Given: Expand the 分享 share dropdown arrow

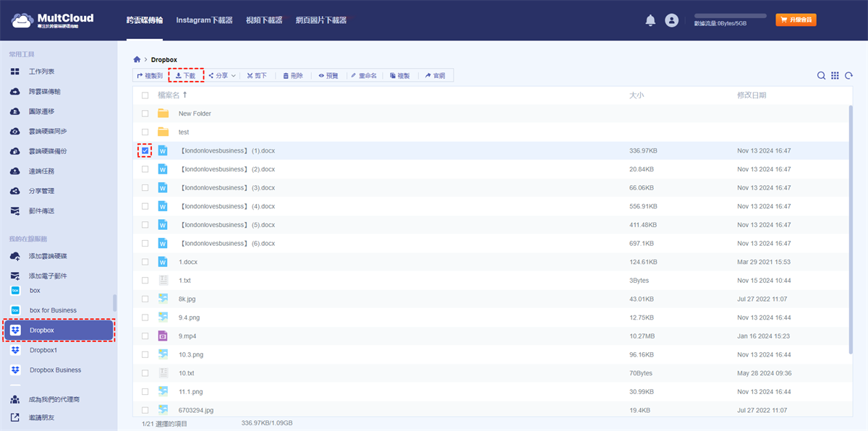Looking at the screenshot, I should pyautogui.click(x=234, y=75).
